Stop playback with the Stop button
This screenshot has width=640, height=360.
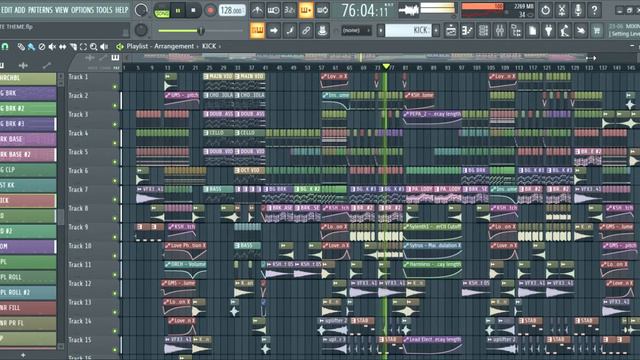coord(193,11)
